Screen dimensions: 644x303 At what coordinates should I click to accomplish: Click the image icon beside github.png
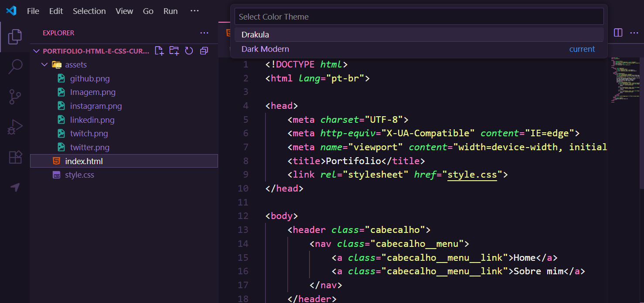[x=61, y=78]
